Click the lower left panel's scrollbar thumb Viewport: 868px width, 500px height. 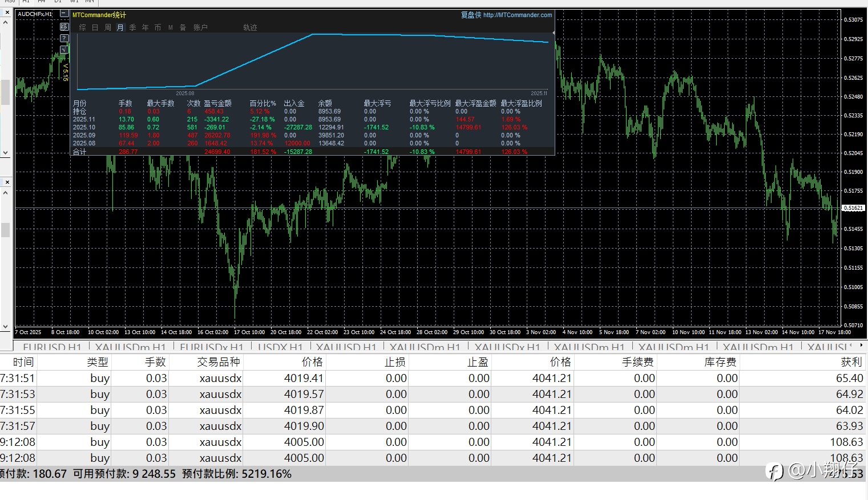click(6, 230)
